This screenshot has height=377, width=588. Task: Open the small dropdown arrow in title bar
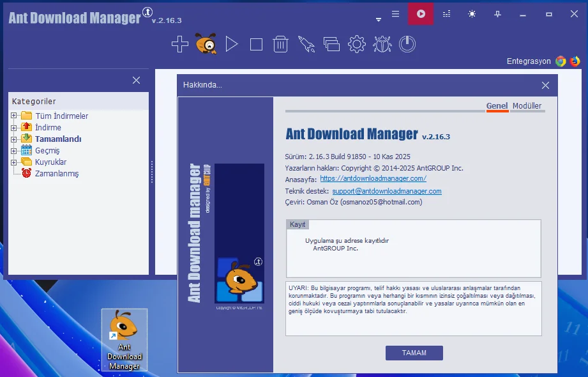pos(379,20)
